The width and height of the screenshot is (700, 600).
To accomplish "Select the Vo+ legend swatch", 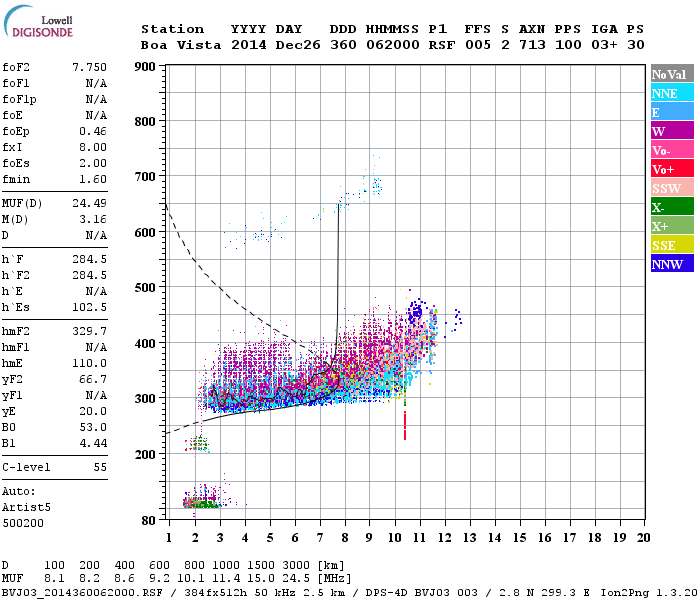I will (x=672, y=169).
